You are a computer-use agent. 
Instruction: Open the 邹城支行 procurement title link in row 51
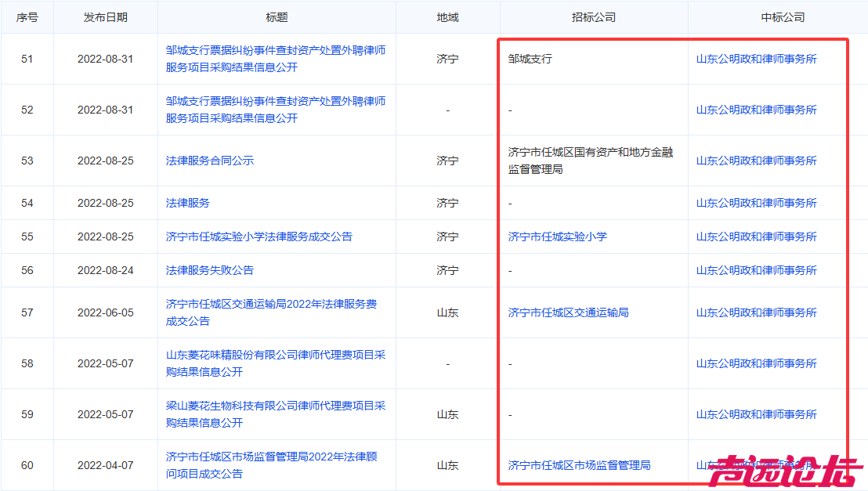point(275,59)
